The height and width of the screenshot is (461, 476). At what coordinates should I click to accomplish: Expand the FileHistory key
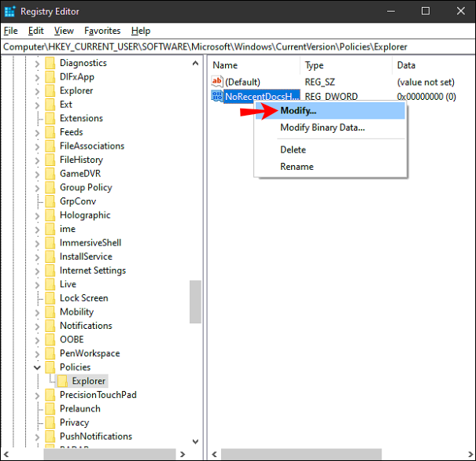point(37,160)
